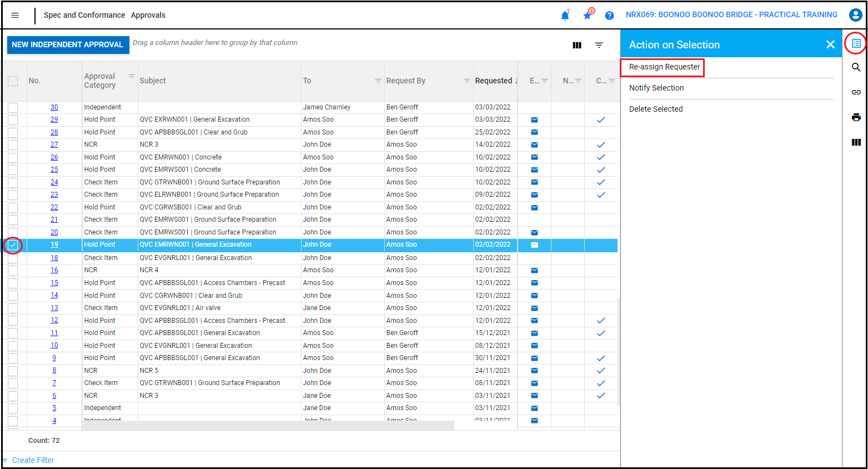Click the link icon in right sidebar

click(x=856, y=92)
